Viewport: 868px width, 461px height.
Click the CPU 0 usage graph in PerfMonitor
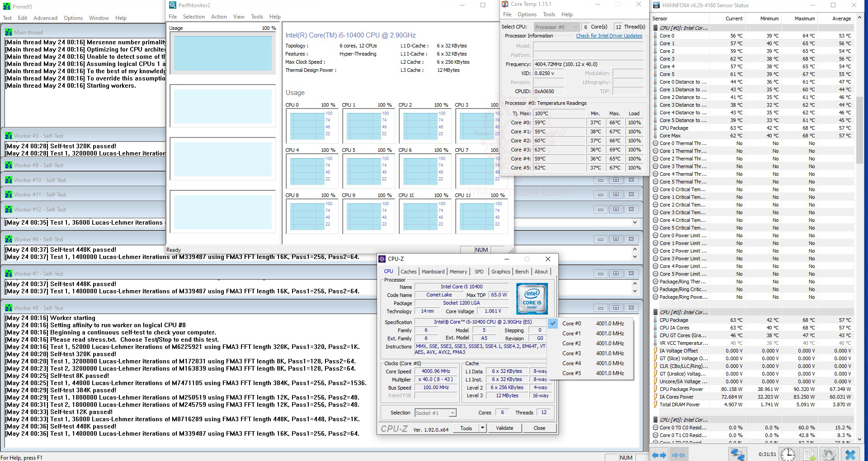point(307,125)
